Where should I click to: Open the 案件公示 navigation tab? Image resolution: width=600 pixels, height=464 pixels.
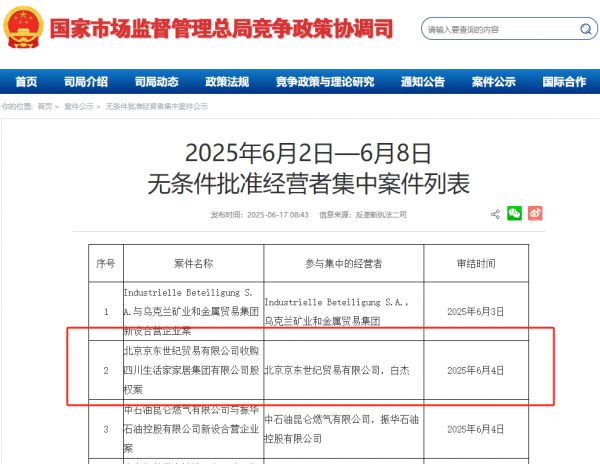coord(494,82)
